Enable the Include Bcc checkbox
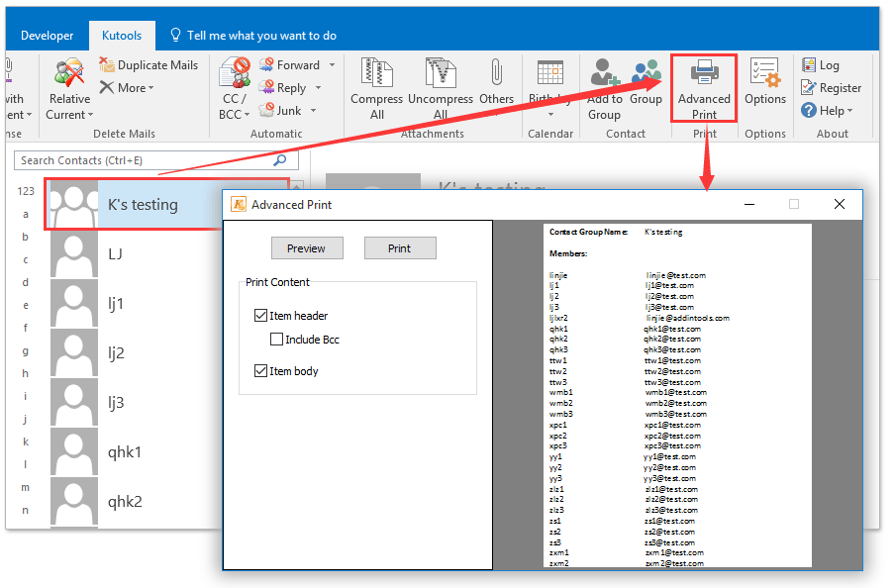 276,339
